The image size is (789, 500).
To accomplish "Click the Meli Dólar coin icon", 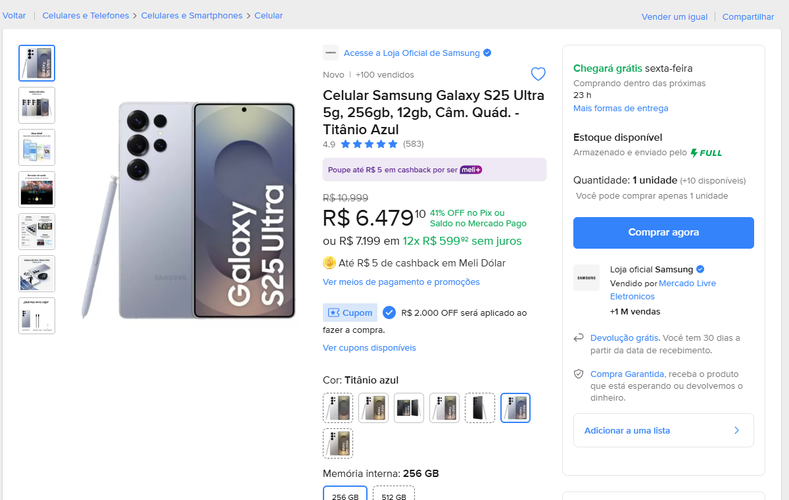I will 329,263.
